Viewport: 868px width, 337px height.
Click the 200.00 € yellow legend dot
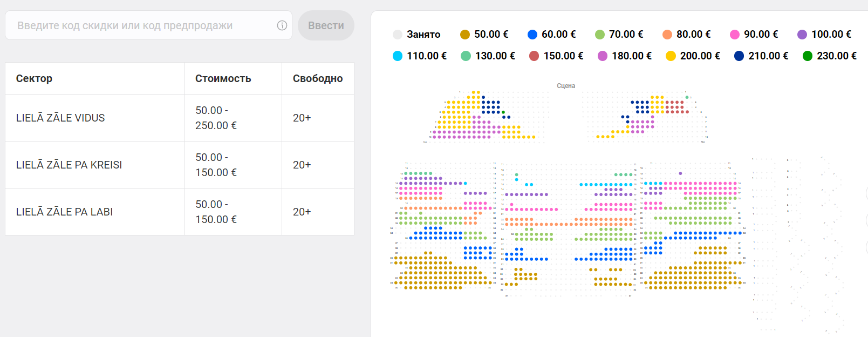(x=671, y=56)
